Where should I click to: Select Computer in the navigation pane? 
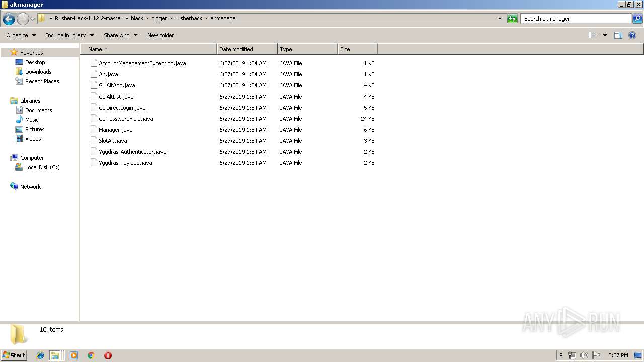point(32,158)
